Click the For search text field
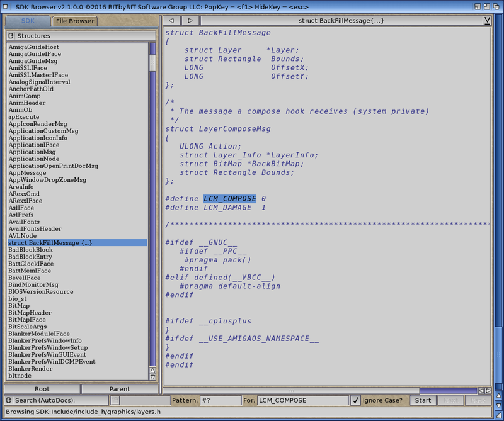 click(302, 400)
